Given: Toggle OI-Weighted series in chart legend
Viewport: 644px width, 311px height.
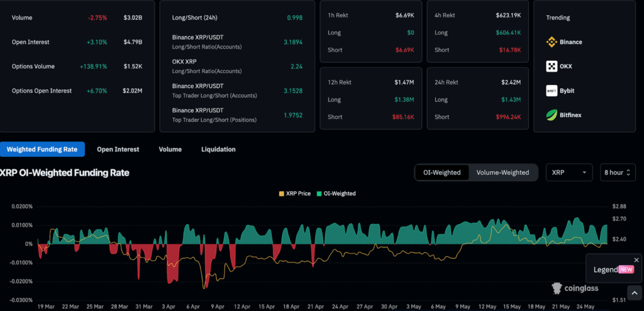Looking at the screenshot, I should click(x=336, y=193).
